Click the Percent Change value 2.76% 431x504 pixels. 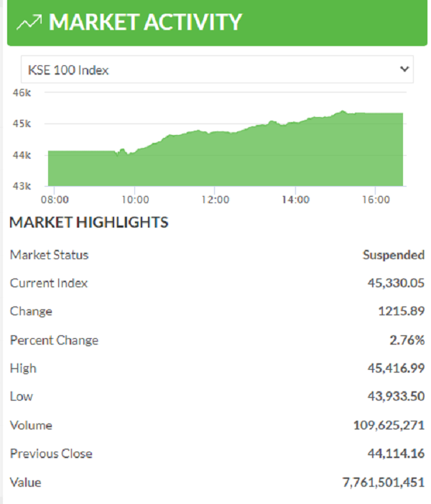(407, 340)
